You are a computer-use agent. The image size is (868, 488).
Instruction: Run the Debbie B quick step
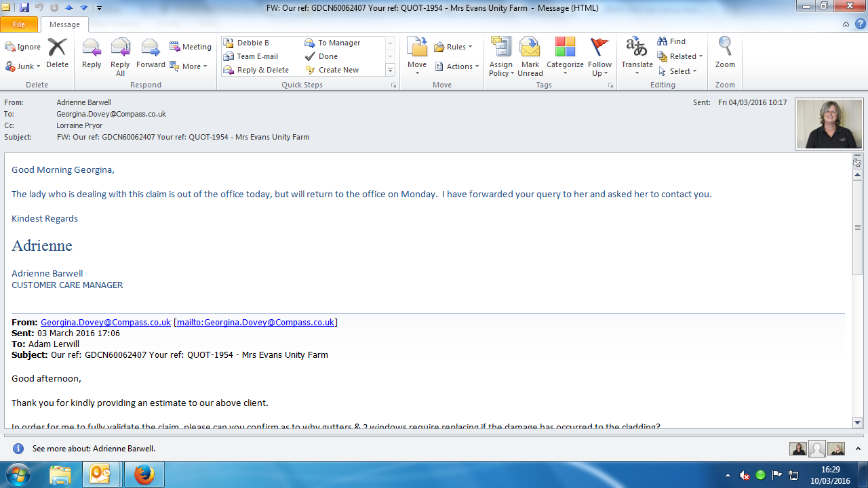[x=253, y=43]
